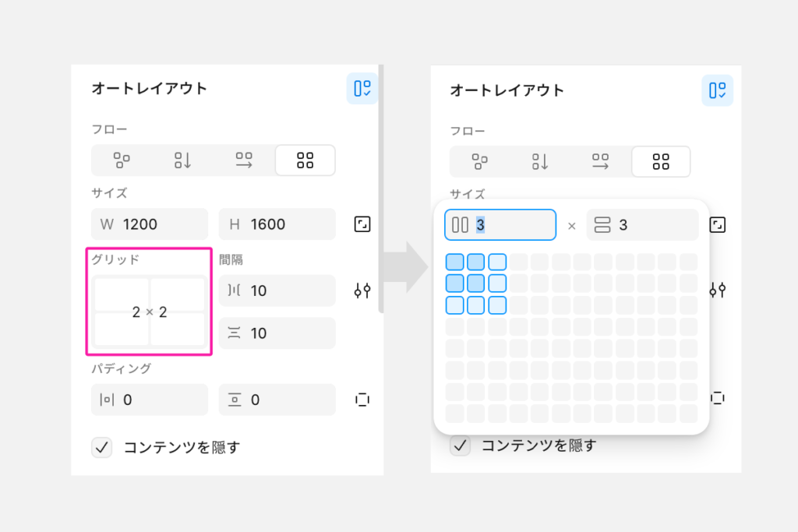Click the column count field showing 3
The height and width of the screenshot is (532, 798).
tap(500, 225)
